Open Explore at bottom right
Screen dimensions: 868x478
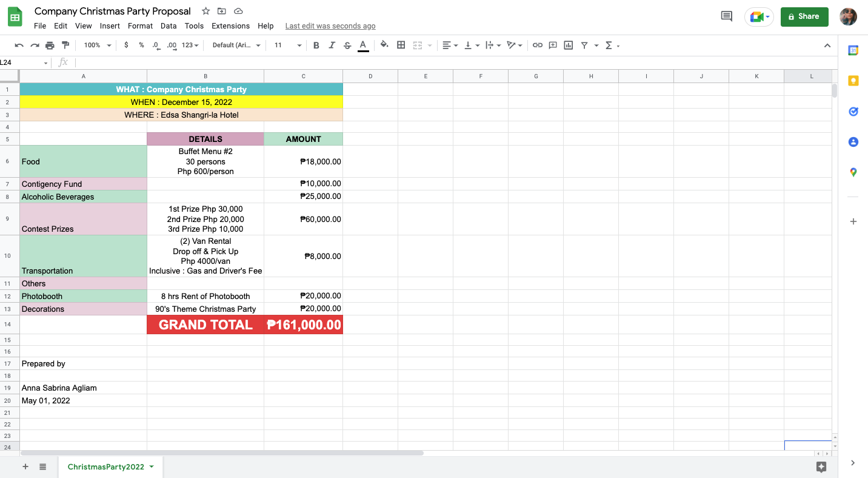821,466
